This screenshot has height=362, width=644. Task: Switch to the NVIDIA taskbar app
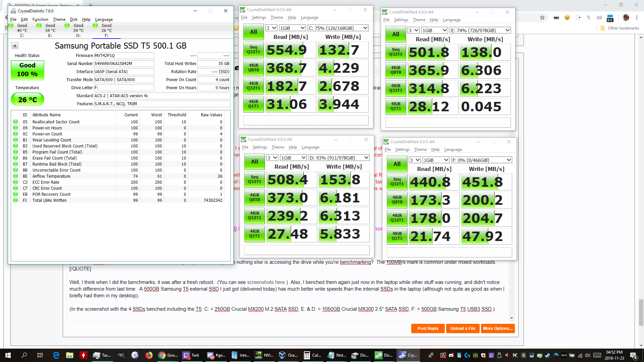[264, 355]
